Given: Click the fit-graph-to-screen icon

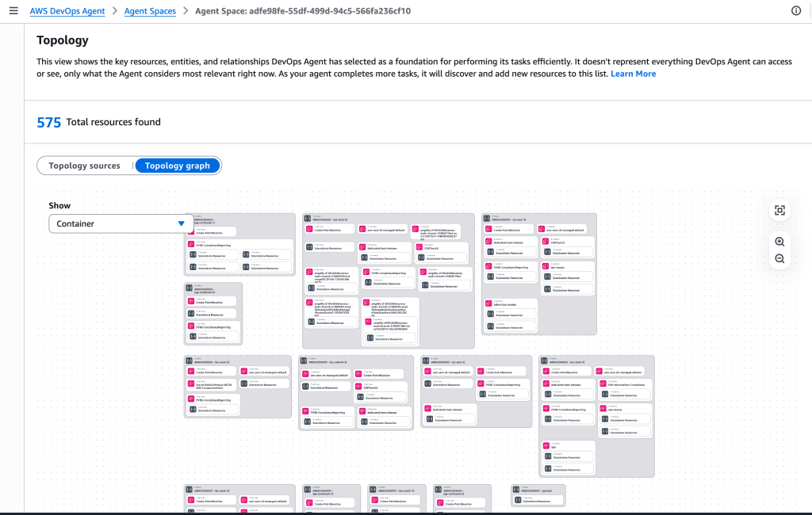Looking at the screenshot, I should (779, 210).
